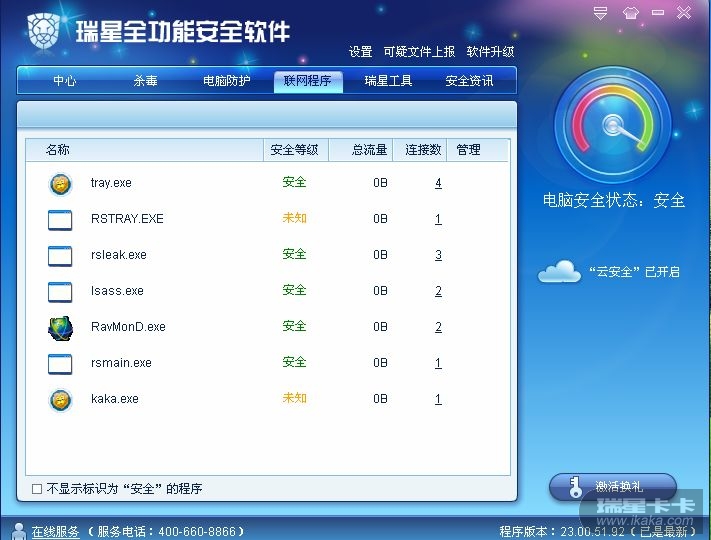Click 未知 level of RSTRAY.EXE
Viewport: 711px width, 540px height.
click(294, 218)
